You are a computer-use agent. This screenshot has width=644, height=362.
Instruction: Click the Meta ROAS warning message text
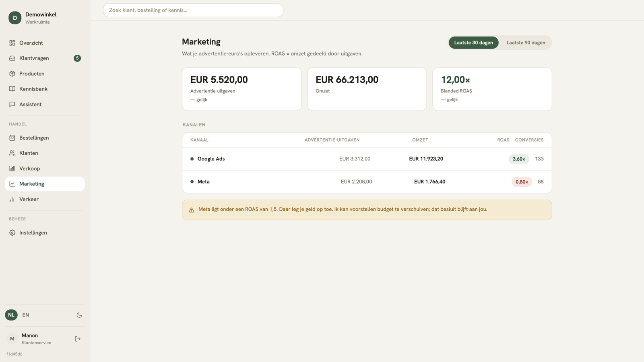pos(343,210)
